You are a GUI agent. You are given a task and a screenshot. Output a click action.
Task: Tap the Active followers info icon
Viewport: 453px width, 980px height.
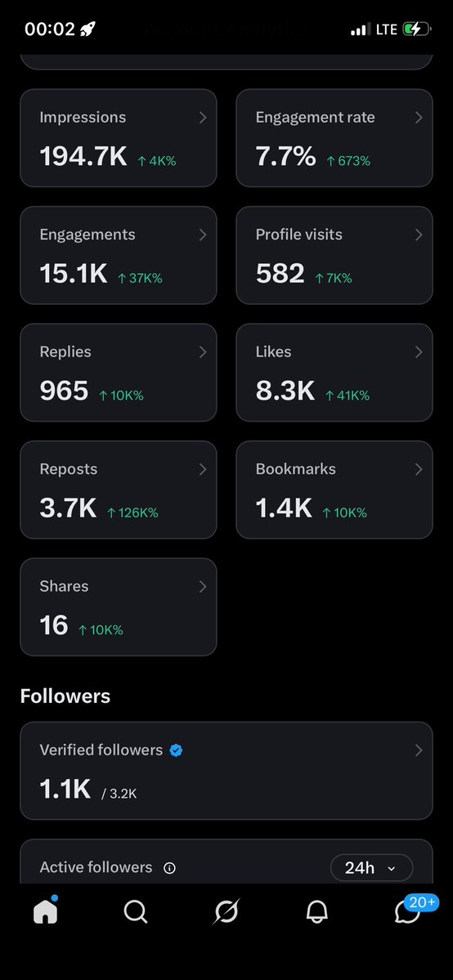point(169,867)
